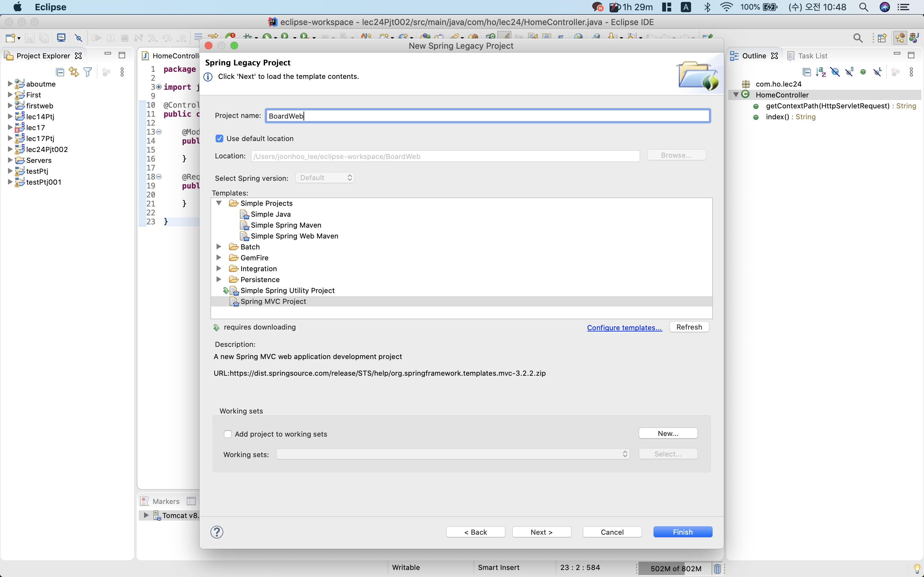Open the Help question mark icon
Image resolution: width=924 pixels, height=577 pixels.
pos(217,531)
